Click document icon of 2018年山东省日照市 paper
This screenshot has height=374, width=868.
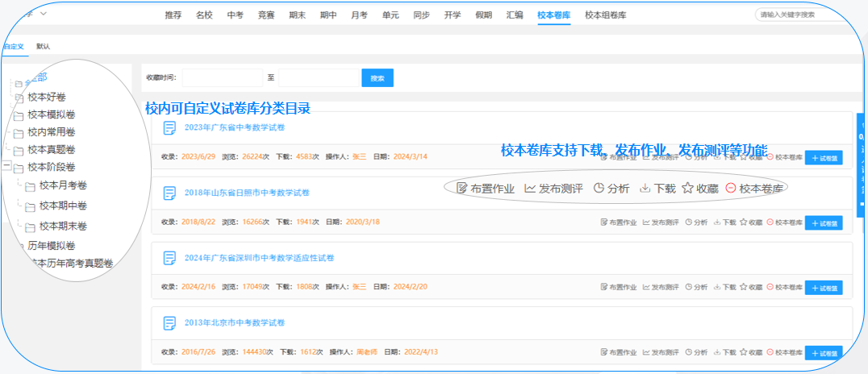point(169,193)
